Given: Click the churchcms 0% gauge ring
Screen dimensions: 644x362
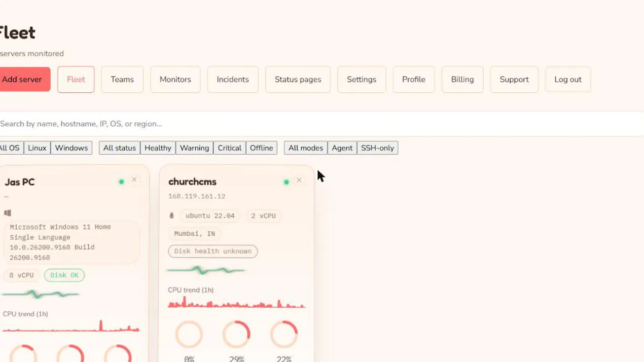Looking at the screenshot, I should pos(189,334).
